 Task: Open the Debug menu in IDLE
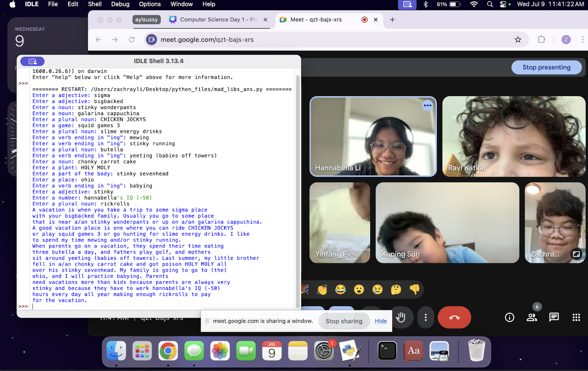click(120, 4)
